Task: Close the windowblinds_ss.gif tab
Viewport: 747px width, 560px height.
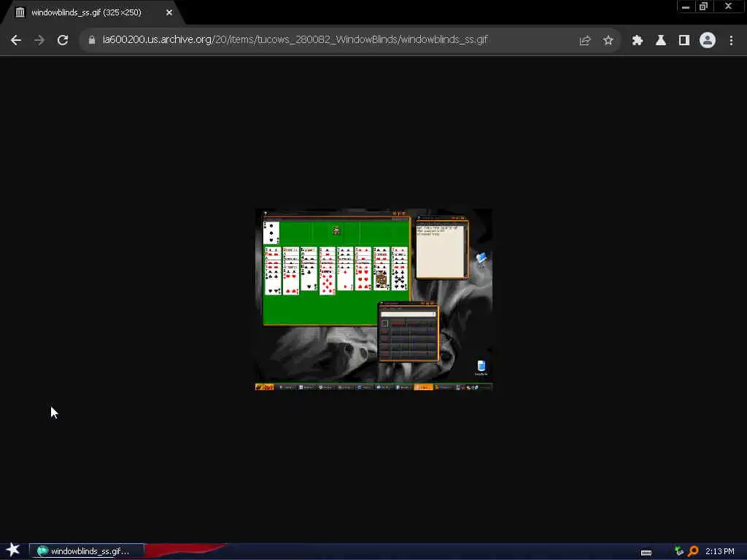Action: click(x=169, y=13)
